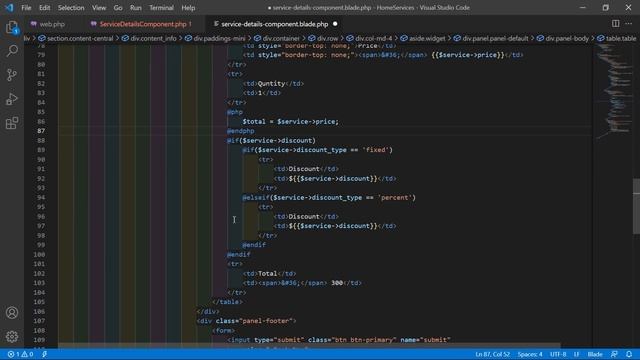
Task: Click the vertical editor scrollbar thumb
Action: coord(636,206)
